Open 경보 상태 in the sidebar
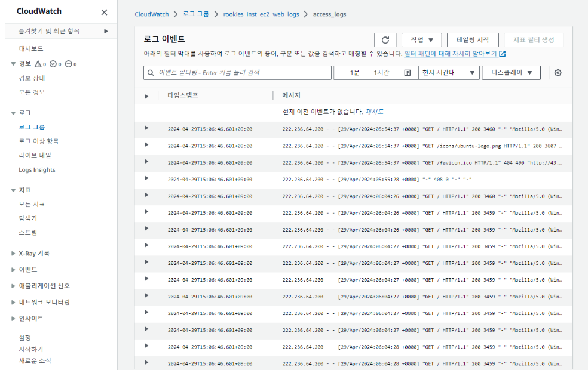Screen dimensions: 588x370 coord(32,78)
